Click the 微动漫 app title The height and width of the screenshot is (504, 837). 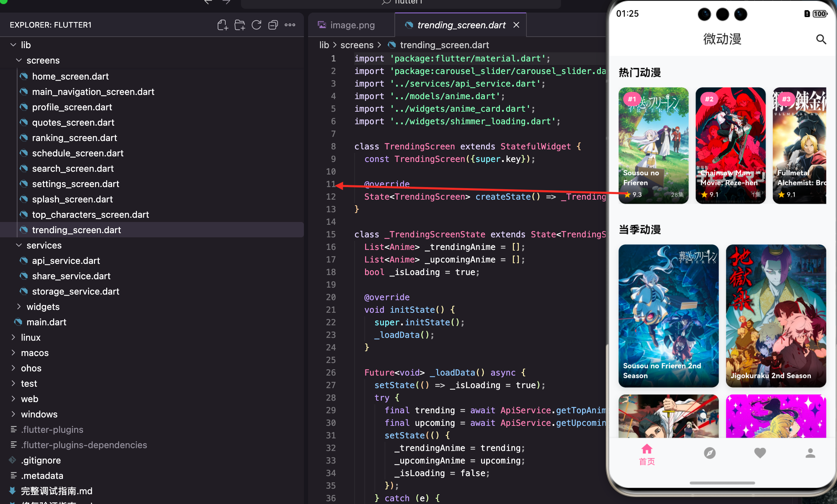[722, 39]
